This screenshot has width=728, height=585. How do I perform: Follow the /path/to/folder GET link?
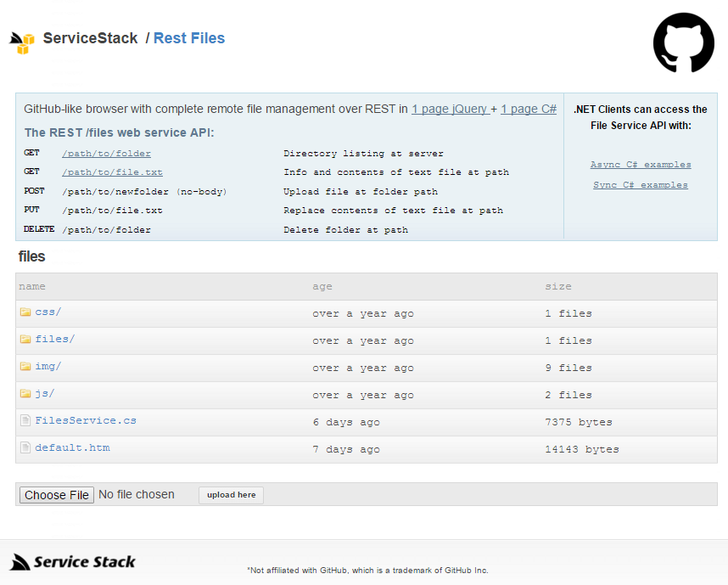coord(106,154)
